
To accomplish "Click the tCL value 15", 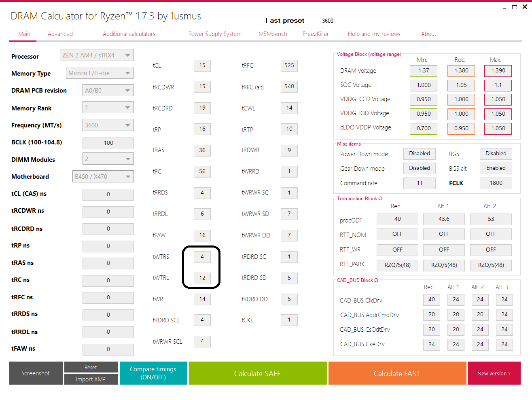I will pyautogui.click(x=202, y=66).
